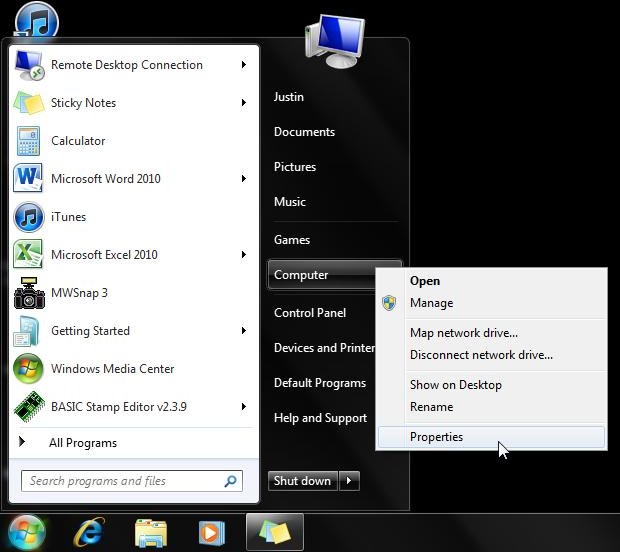Open Devices and Printers

(324, 348)
